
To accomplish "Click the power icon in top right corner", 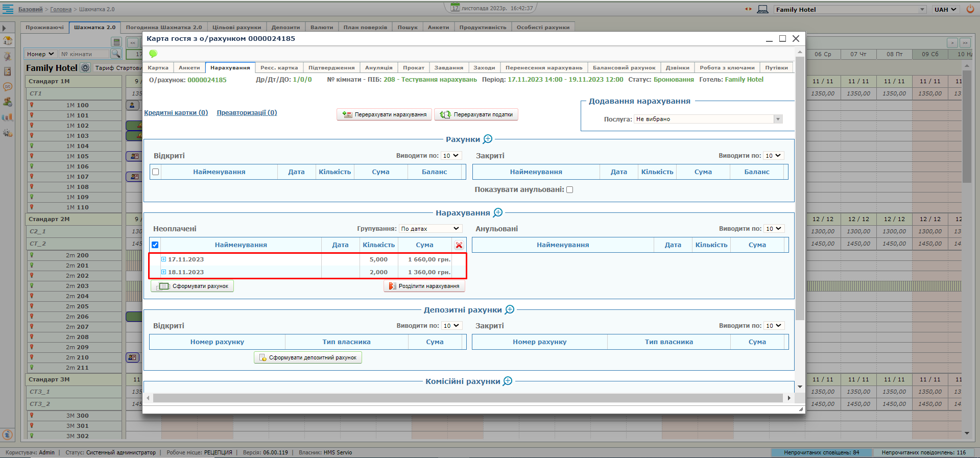I will click(970, 9).
